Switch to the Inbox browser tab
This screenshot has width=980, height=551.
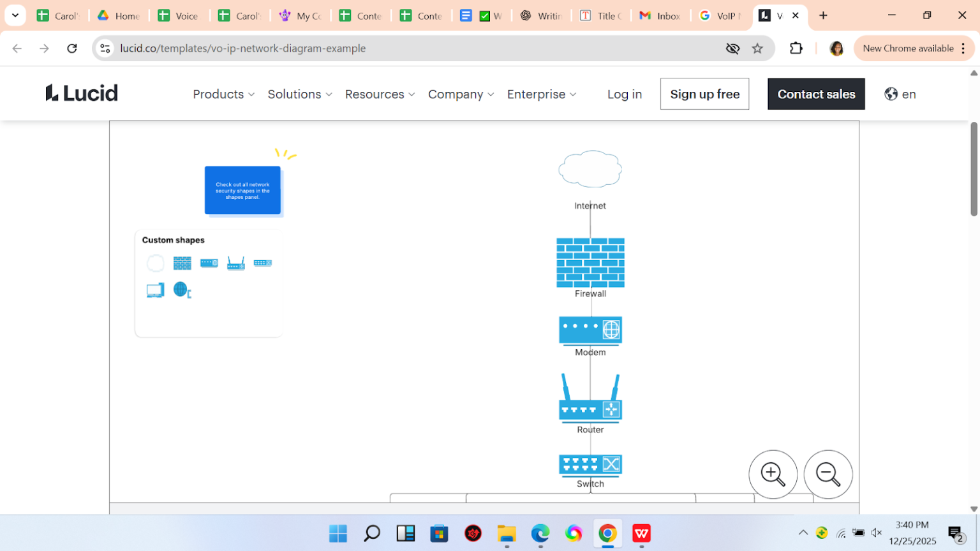point(660,15)
